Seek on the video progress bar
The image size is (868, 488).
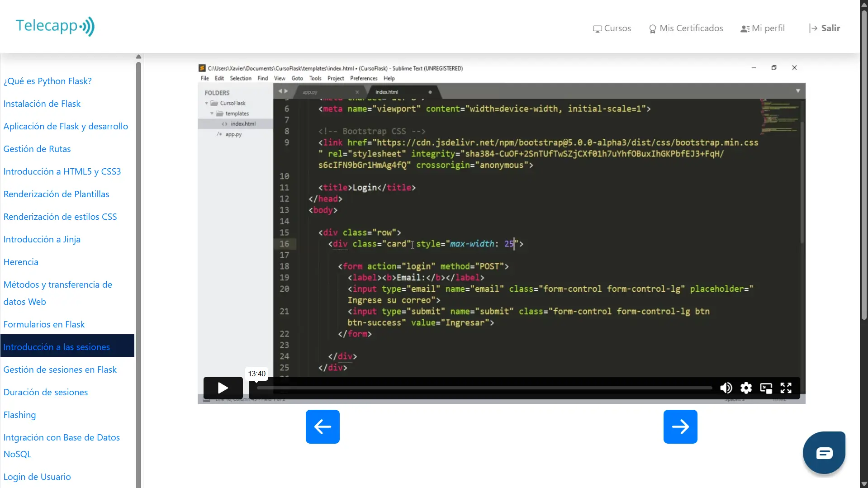tap(484, 388)
